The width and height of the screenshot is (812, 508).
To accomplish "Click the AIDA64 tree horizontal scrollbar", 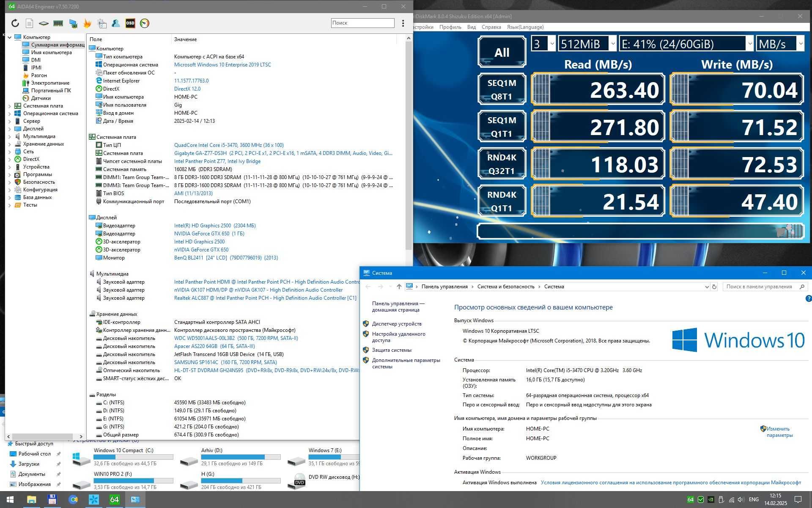I will 42,436.
